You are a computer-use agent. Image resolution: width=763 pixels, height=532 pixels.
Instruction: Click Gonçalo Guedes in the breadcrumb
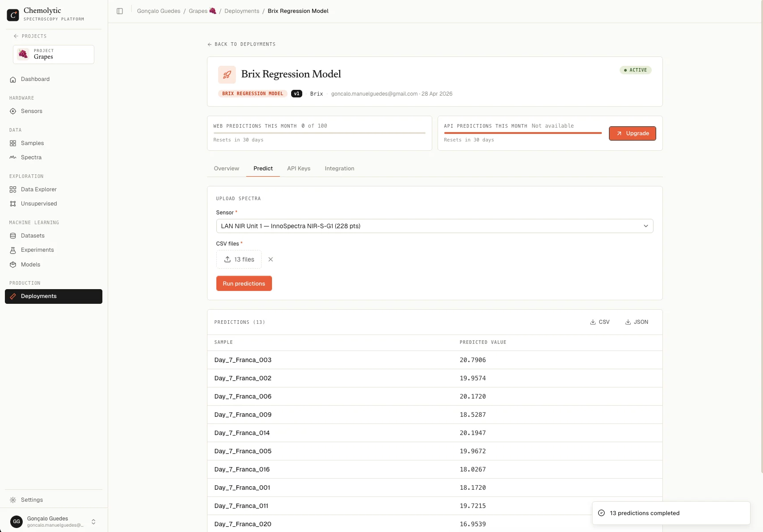(158, 11)
